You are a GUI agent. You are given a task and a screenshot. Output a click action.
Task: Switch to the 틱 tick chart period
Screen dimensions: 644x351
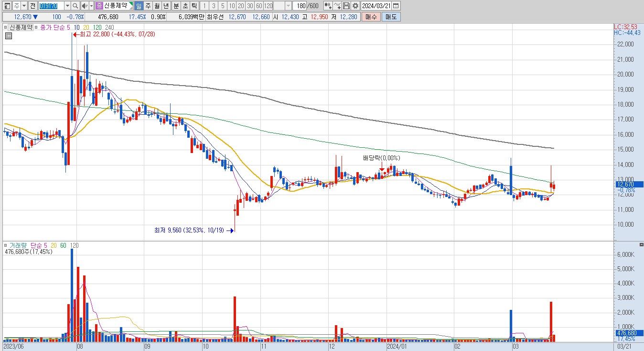(193, 6)
